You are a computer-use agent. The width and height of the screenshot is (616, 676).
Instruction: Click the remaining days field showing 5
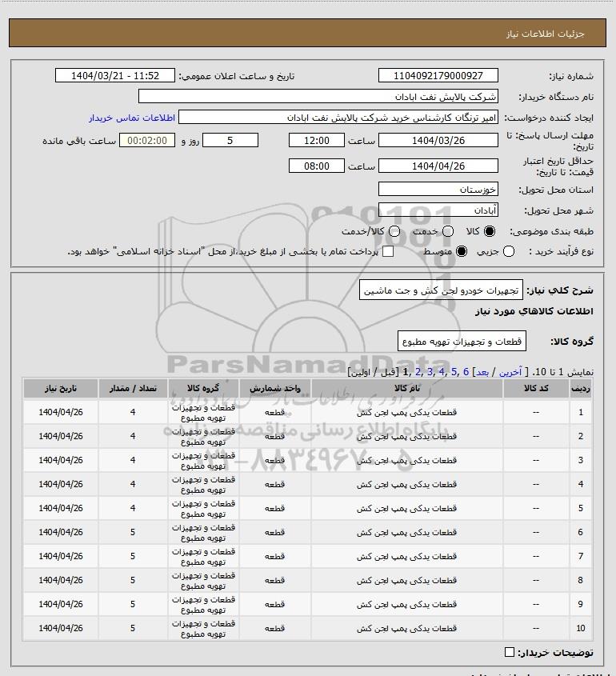230,140
